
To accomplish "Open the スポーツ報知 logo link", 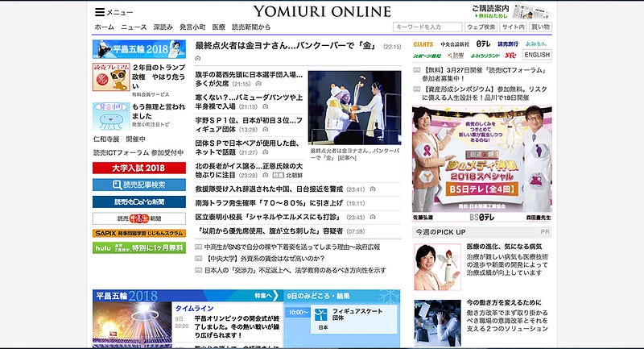I will (x=427, y=56).
